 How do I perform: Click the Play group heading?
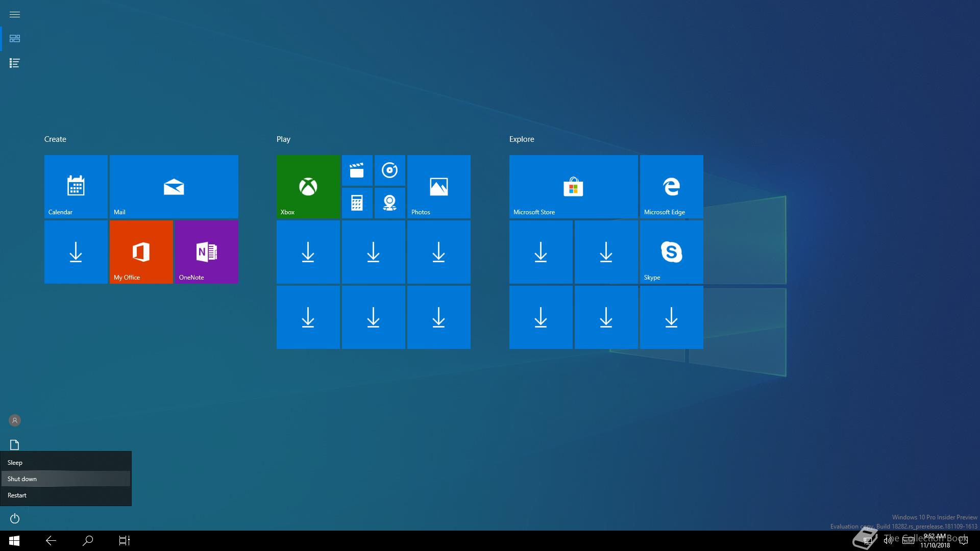283,139
